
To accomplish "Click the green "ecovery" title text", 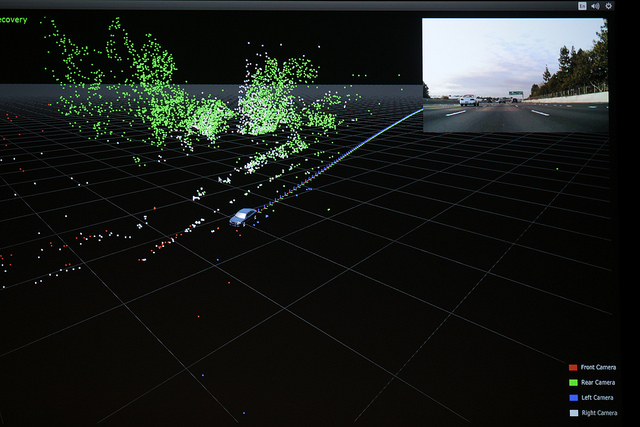I will [13, 20].
